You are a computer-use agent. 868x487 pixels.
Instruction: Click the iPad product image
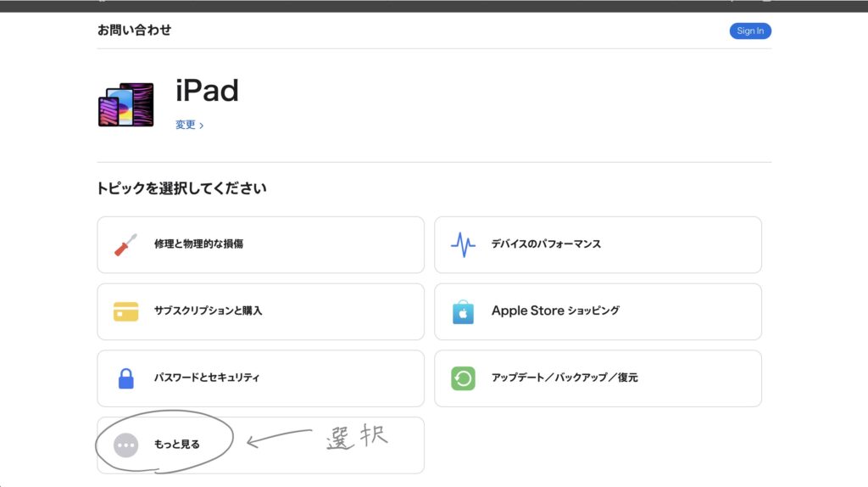tap(126, 105)
